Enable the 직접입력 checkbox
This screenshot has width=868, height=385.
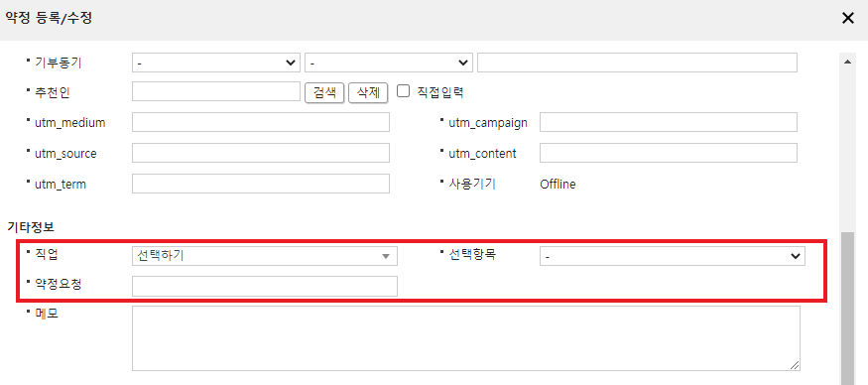(404, 91)
